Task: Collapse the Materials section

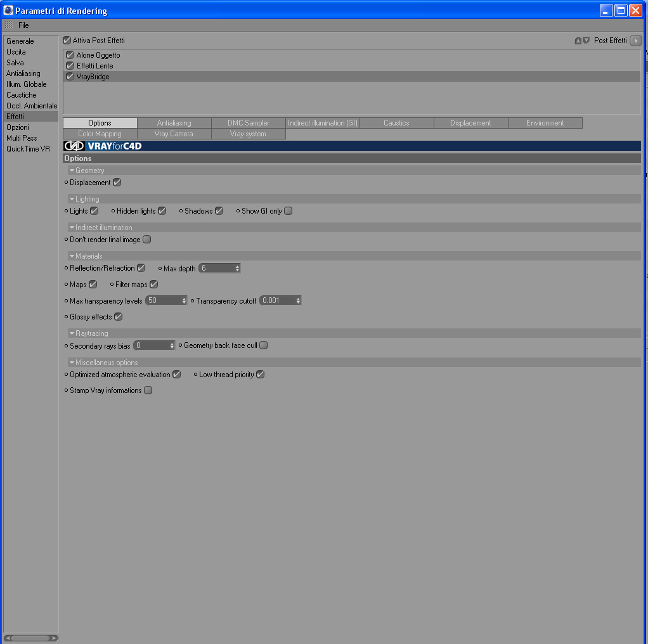Action: click(x=72, y=255)
